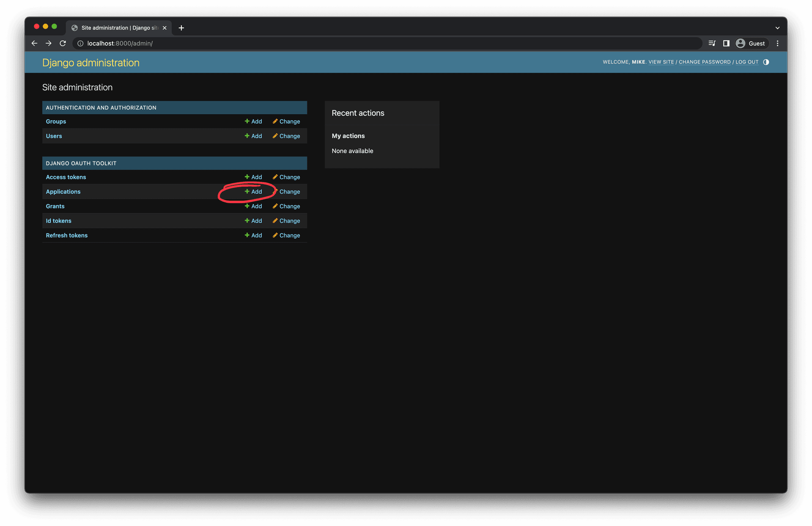Open the Grants model list
The height and width of the screenshot is (526, 812).
(55, 206)
